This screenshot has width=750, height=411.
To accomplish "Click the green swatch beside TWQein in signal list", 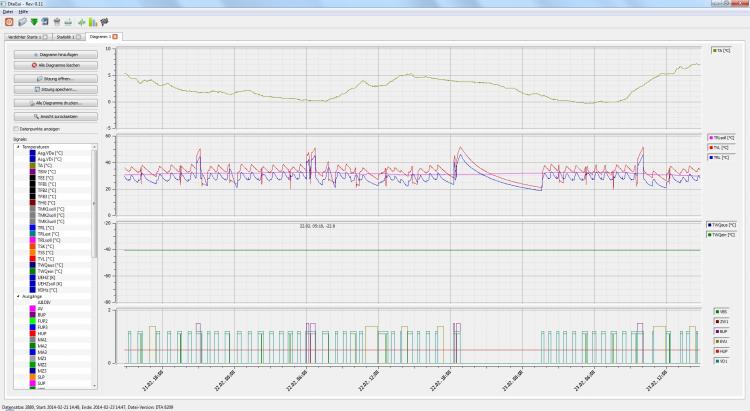I will [33, 271].
